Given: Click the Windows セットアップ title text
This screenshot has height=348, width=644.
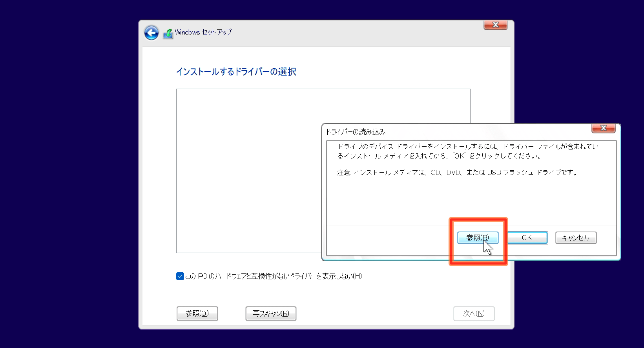Looking at the screenshot, I should click(x=203, y=32).
